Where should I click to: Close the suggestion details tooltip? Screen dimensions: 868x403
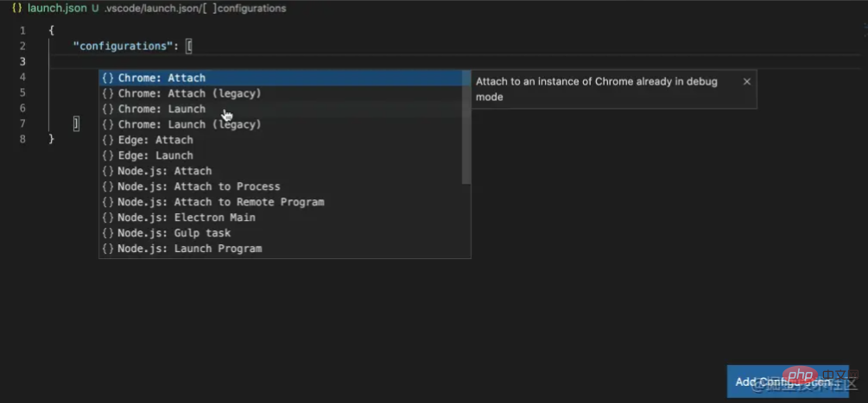coord(747,81)
